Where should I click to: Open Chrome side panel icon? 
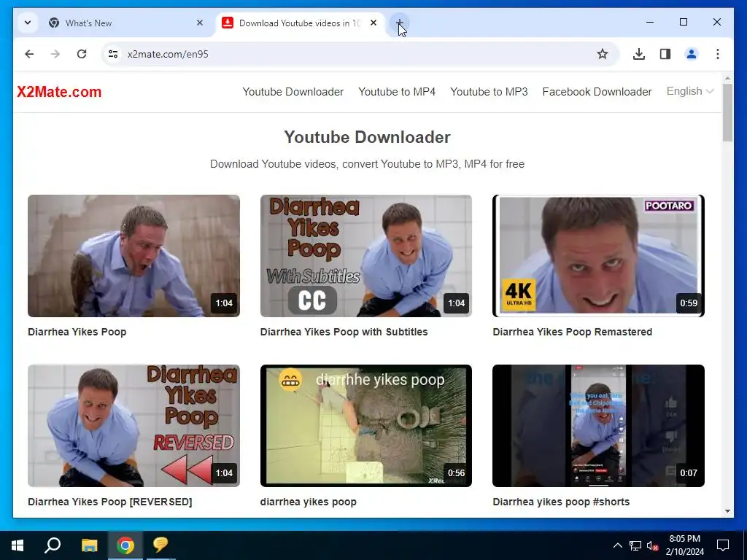tap(665, 54)
